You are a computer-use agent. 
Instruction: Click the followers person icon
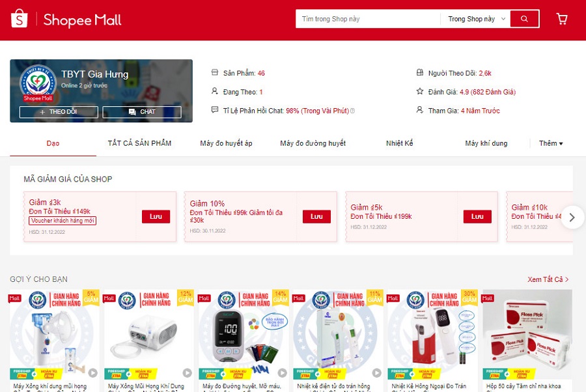pos(420,73)
